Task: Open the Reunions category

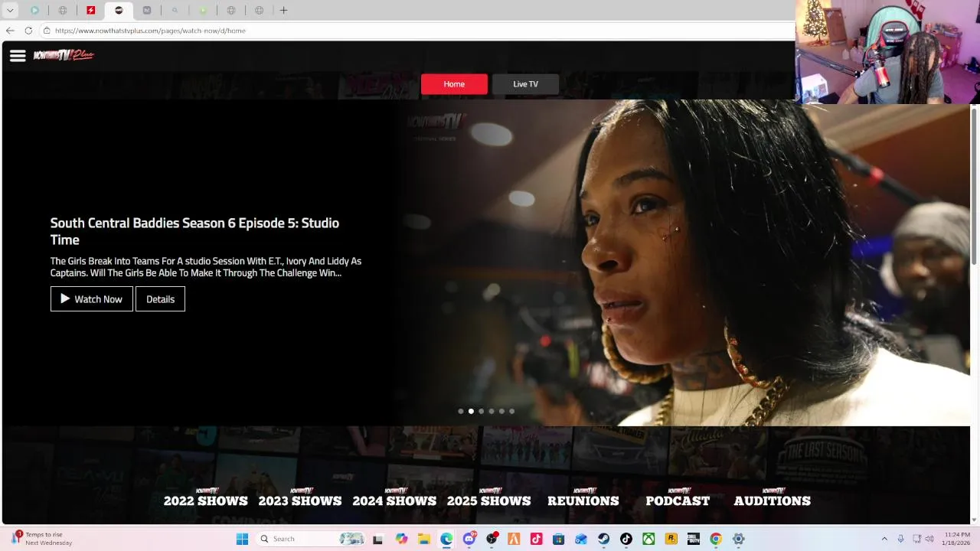Action: [x=583, y=498]
